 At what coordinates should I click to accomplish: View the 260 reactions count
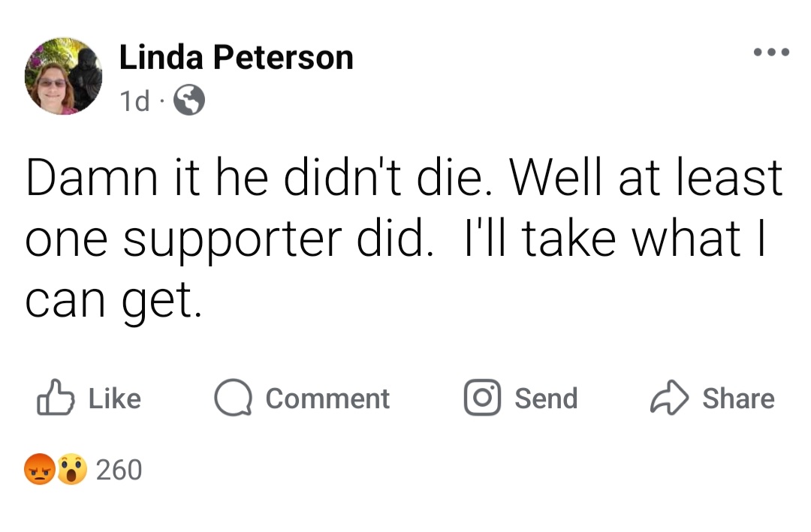[x=119, y=470]
